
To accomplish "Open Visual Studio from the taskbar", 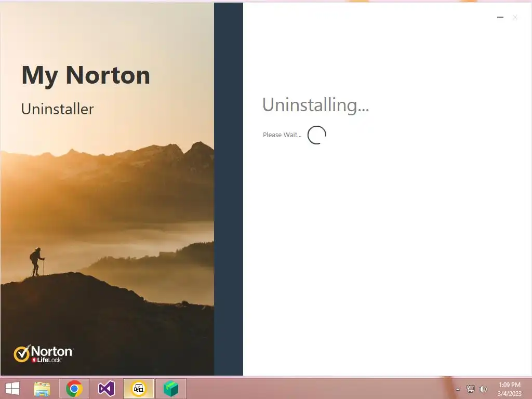I will coord(106,389).
